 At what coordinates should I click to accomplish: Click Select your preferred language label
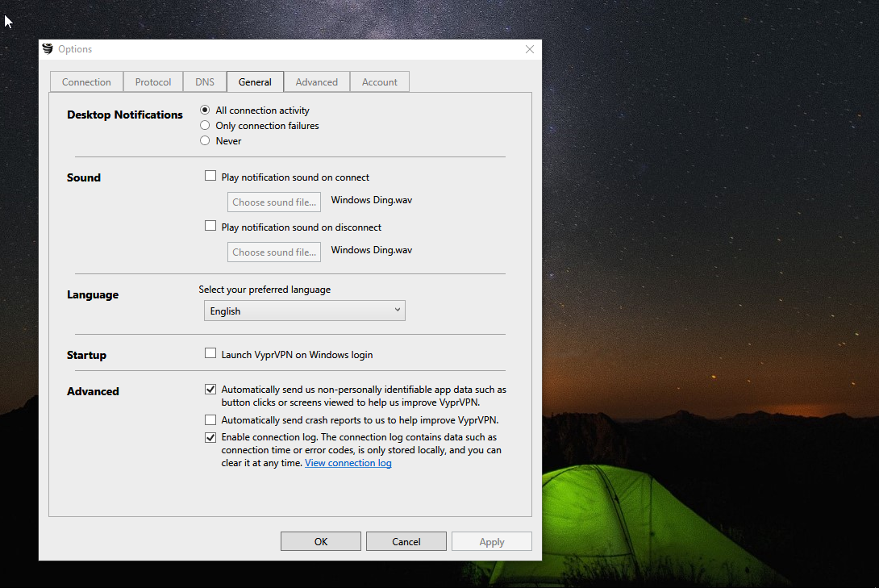[265, 290]
